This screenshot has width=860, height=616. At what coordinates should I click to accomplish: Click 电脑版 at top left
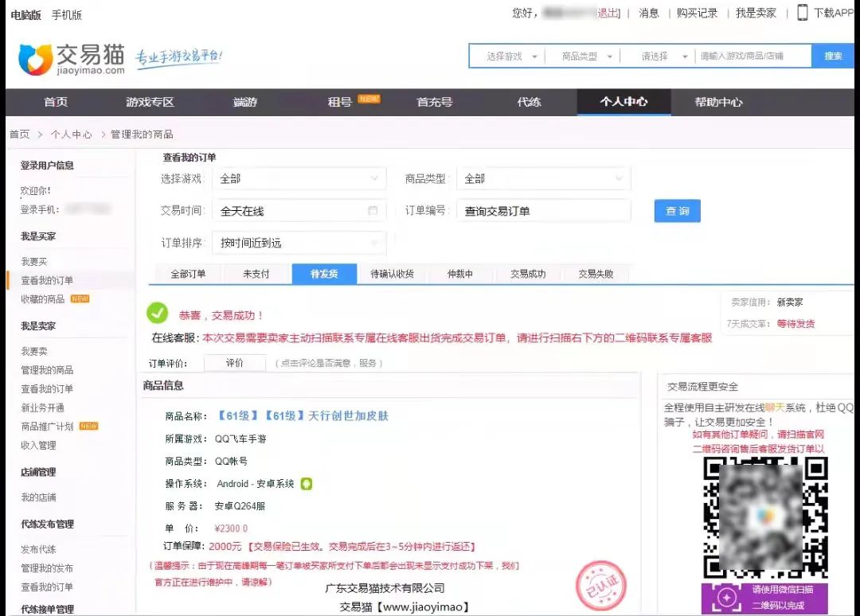pyautogui.click(x=25, y=15)
